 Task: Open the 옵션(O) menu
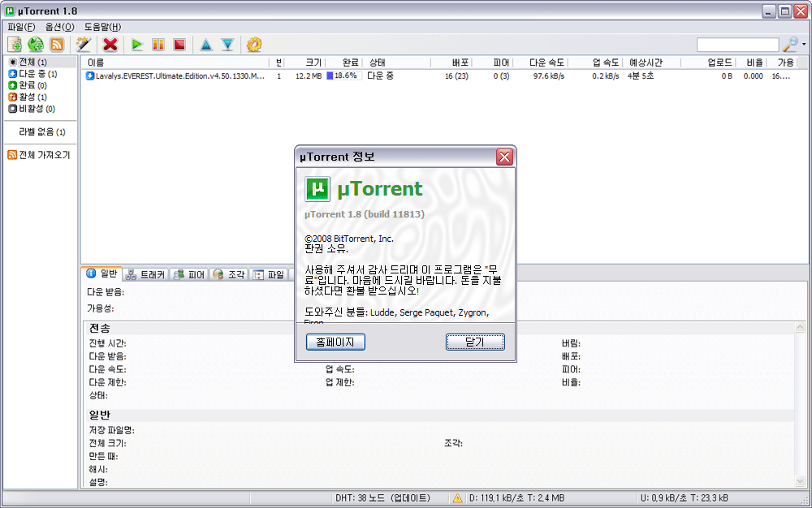pyautogui.click(x=59, y=27)
